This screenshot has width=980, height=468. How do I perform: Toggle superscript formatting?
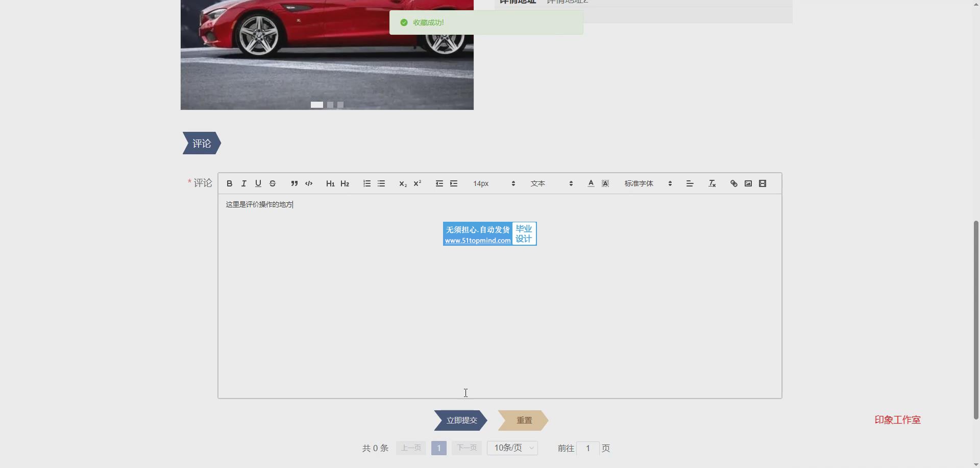417,183
